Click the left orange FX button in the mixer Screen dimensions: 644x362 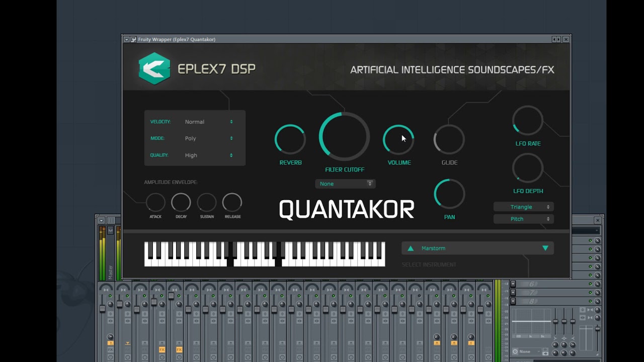click(x=162, y=349)
